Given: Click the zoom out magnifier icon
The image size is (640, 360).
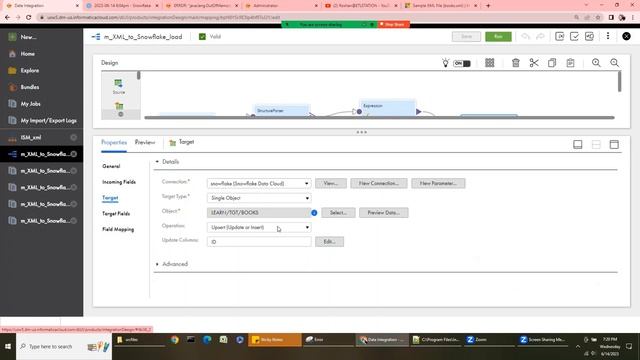Looking at the screenshot, I should [x=614, y=63].
